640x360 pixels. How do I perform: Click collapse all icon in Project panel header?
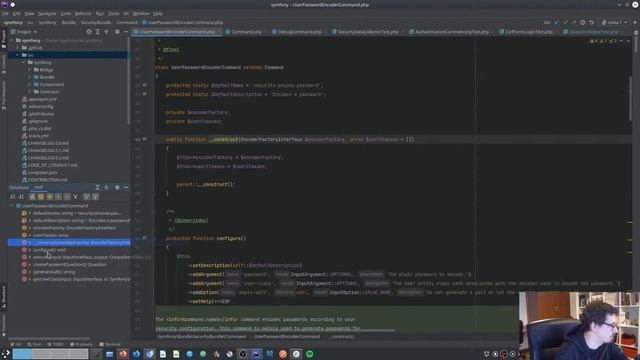(107, 31)
